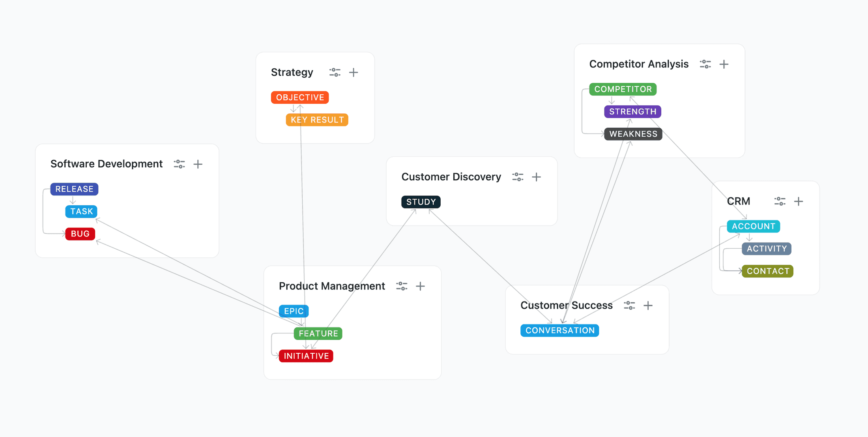
Task: Click the plus icon in Competitor Analysis
Action: coord(724,64)
